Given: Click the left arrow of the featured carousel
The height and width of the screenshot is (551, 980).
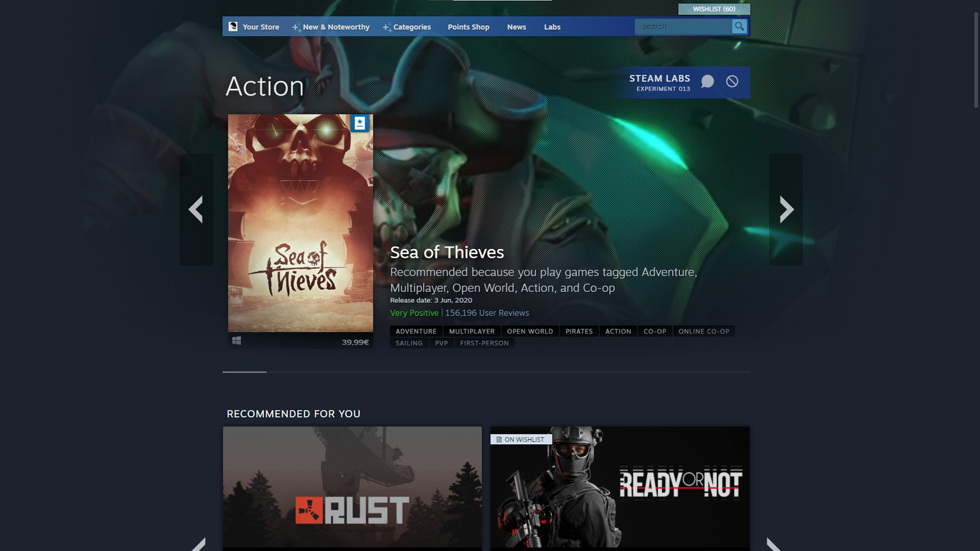Looking at the screenshot, I should (x=196, y=209).
